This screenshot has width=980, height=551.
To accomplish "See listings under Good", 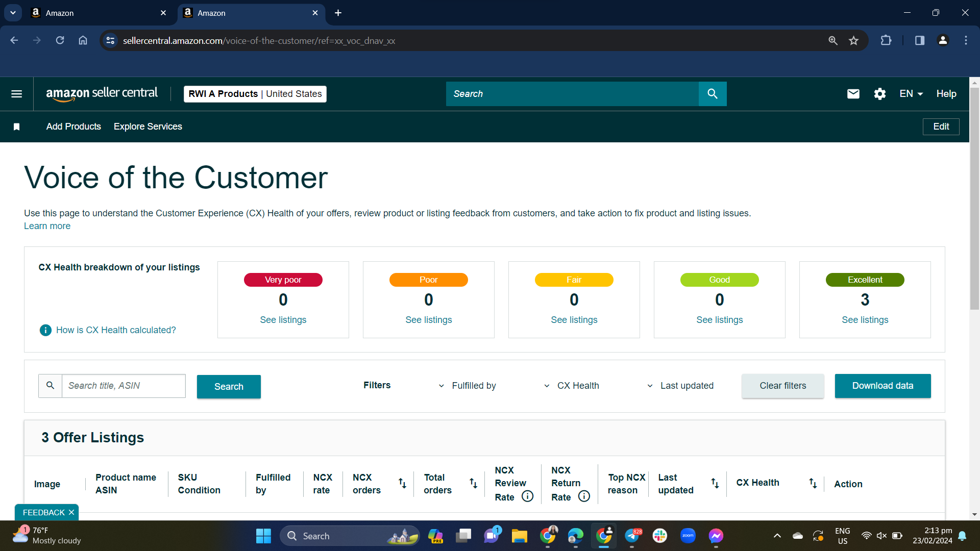I will pos(720,320).
